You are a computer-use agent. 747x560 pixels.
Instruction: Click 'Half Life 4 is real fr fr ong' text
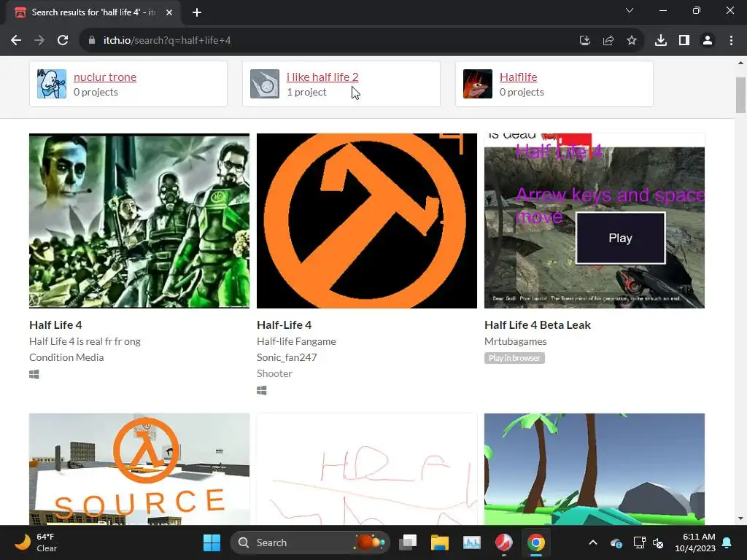(x=85, y=341)
